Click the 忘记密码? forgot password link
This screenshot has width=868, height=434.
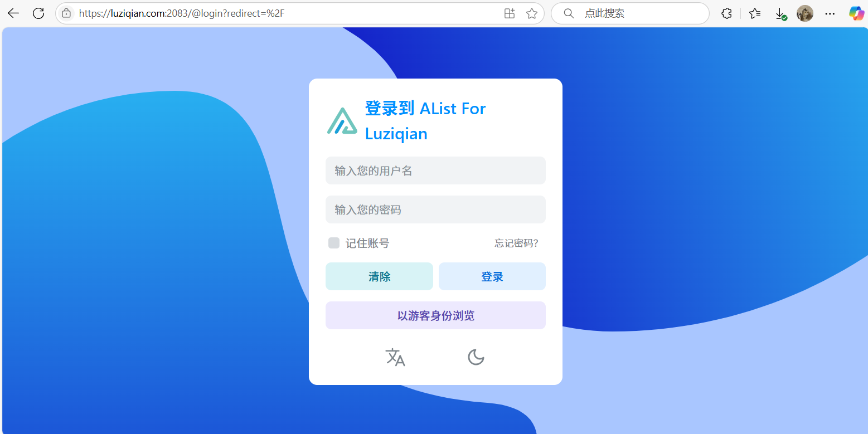[x=516, y=243]
